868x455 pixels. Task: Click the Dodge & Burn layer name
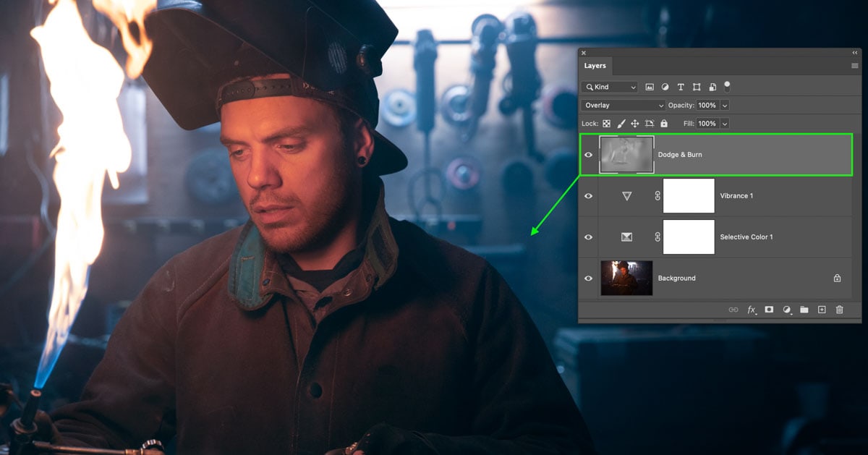(680, 155)
